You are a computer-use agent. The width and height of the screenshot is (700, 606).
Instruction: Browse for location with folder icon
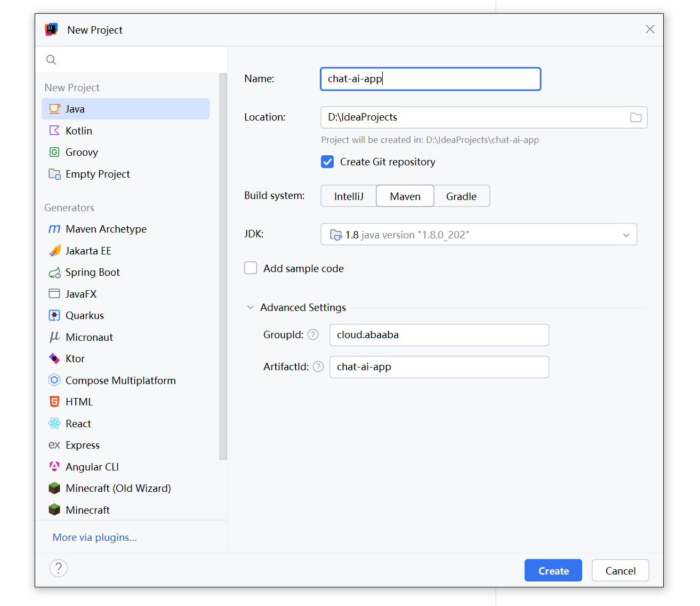pyautogui.click(x=635, y=117)
